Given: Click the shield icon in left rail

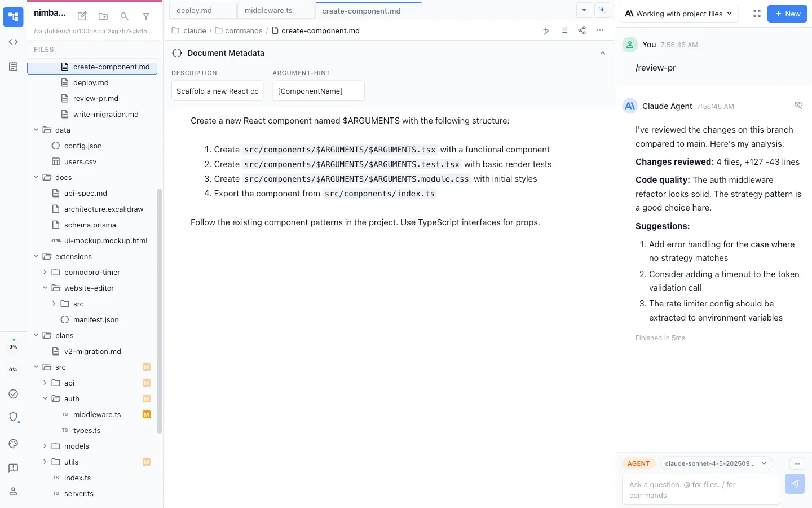Looking at the screenshot, I should point(14,417).
